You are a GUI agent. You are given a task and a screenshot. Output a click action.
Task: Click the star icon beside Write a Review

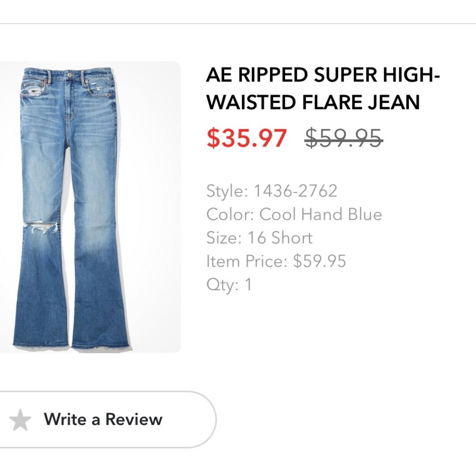pos(21,419)
